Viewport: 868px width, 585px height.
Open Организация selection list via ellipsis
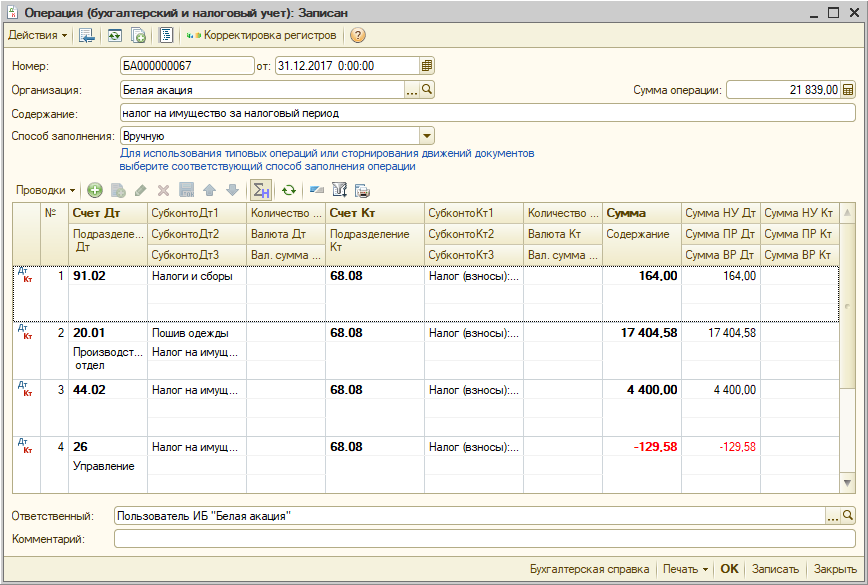pos(412,90)
